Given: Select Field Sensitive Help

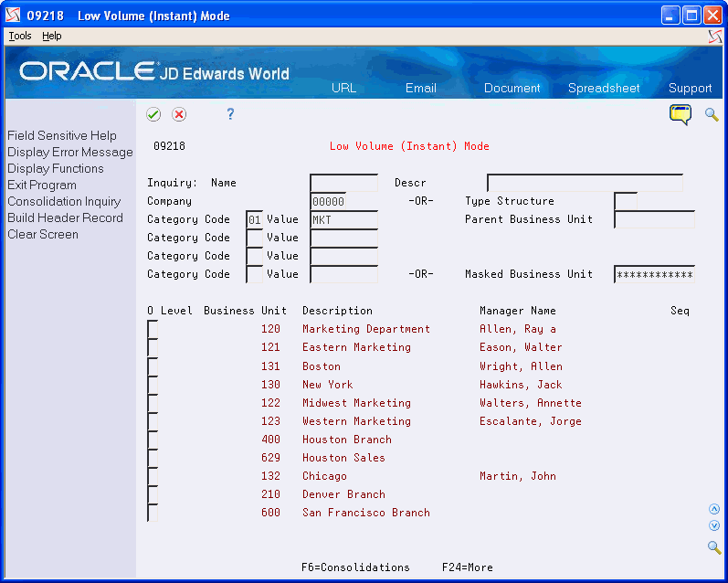Looking at the screenshot, I should click(x=62, y=135).
